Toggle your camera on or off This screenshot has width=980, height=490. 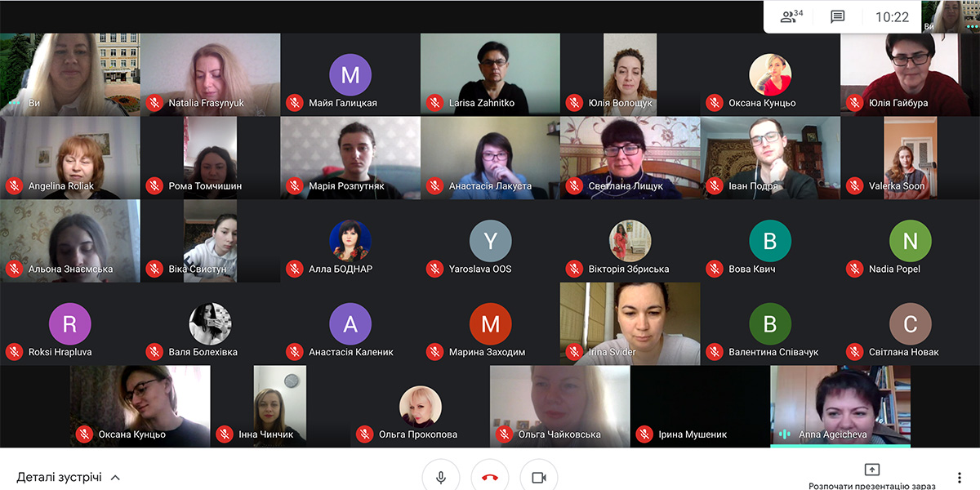click(x=538, y=477)
